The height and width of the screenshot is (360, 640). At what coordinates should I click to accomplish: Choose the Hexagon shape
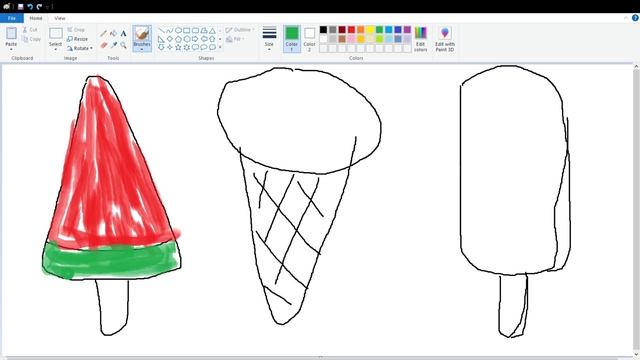(x=187, y=39)
